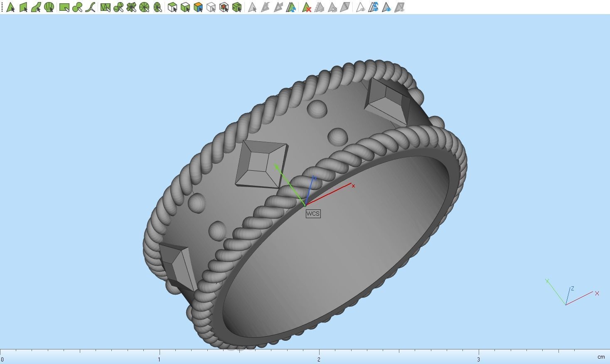
Task: Click the green-sided cube select icon
Action: click(185, 7)
